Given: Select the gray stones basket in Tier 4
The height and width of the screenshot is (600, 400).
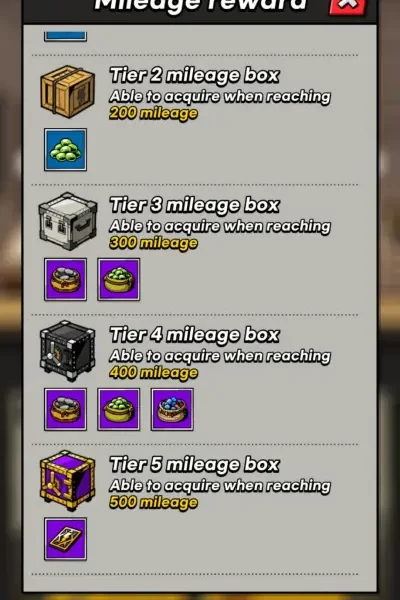Looking at the screenshot, I should pyautogui.click(x=65, y=409).
